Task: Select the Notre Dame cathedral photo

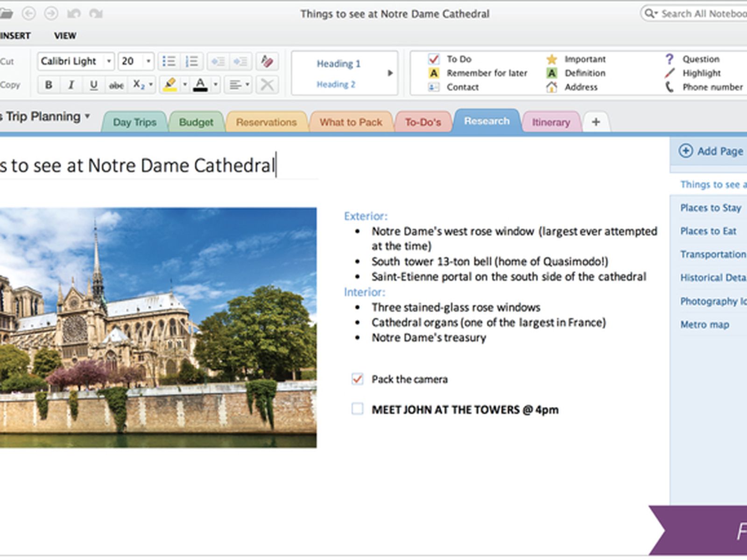Action: pos(158,328)
